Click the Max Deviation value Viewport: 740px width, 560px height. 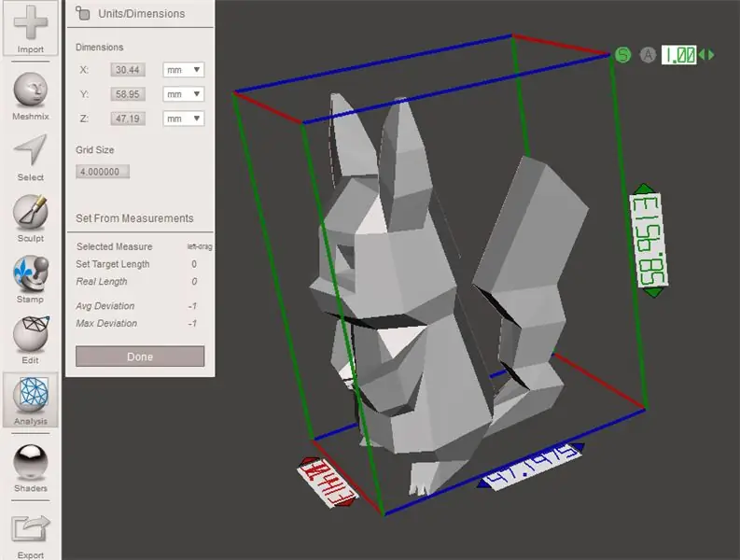coord(192,324)
